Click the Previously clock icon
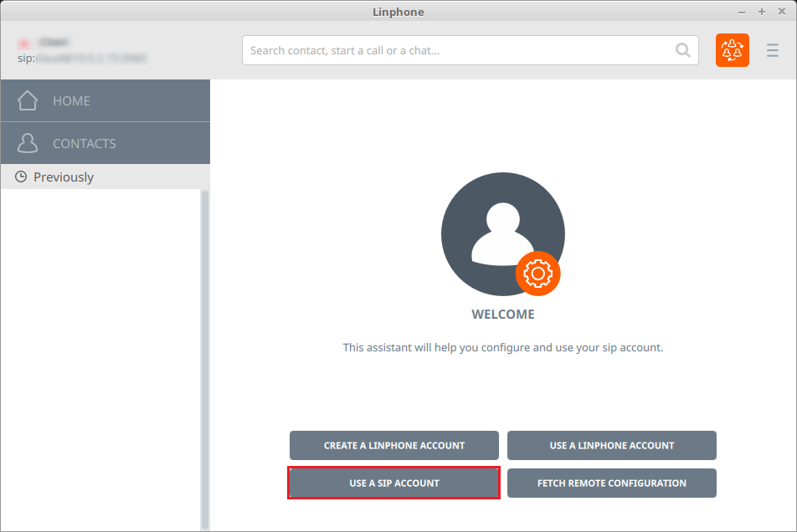797x532 pixels. [x=21, y=176]
